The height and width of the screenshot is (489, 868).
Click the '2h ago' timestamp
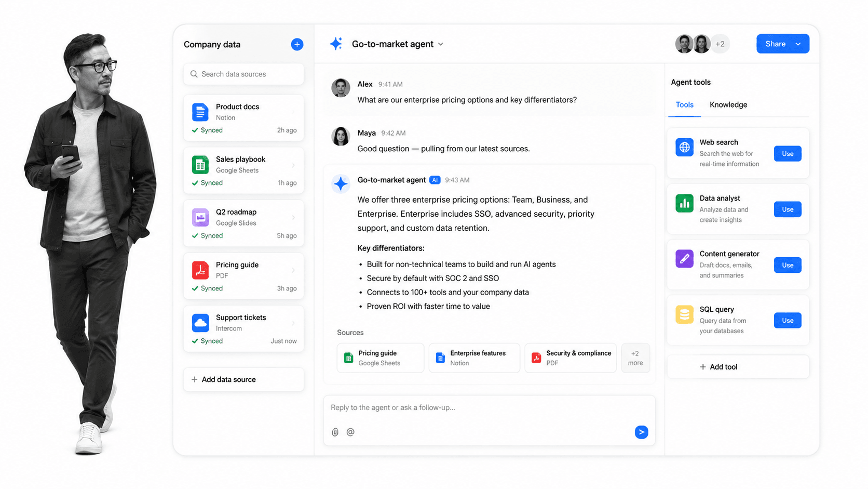click(x=287, y=130)
